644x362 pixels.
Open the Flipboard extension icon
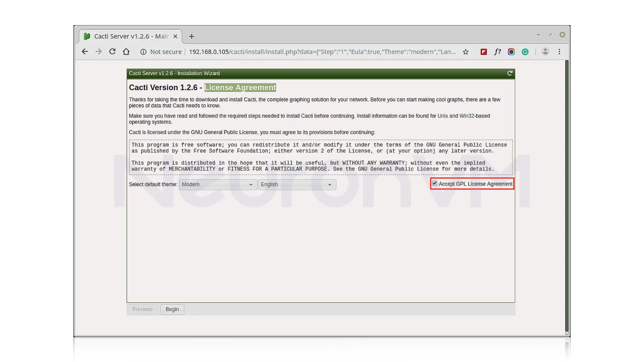point(484,52)
